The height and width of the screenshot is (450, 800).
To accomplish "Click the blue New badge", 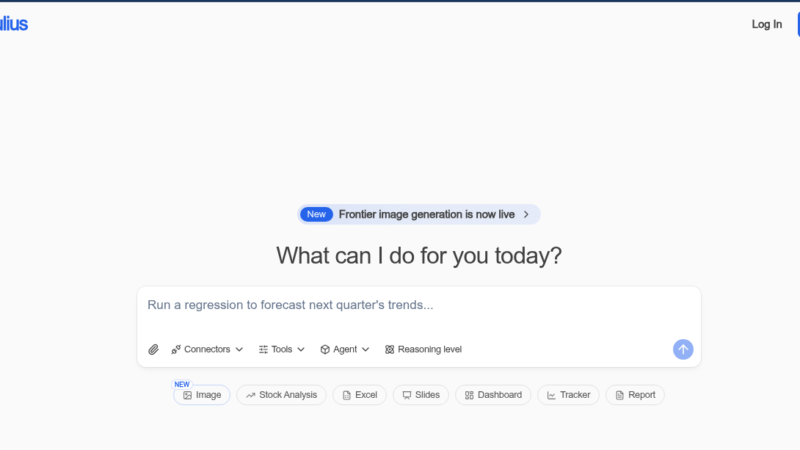I will [x=316, y=214].
